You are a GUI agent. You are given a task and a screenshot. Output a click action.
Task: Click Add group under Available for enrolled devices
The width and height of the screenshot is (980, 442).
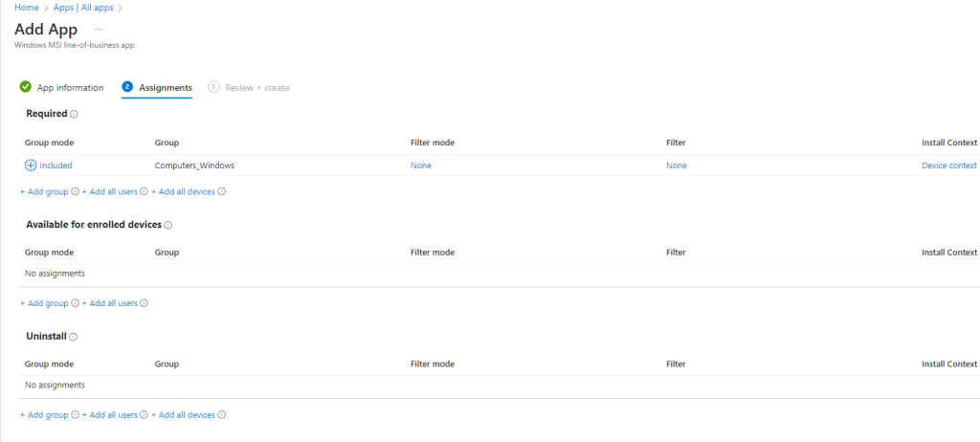[x=44, y=303]
